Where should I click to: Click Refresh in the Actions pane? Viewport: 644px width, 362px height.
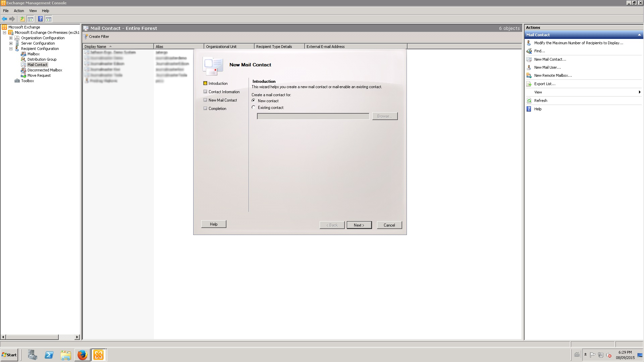(x=540, y=101)
